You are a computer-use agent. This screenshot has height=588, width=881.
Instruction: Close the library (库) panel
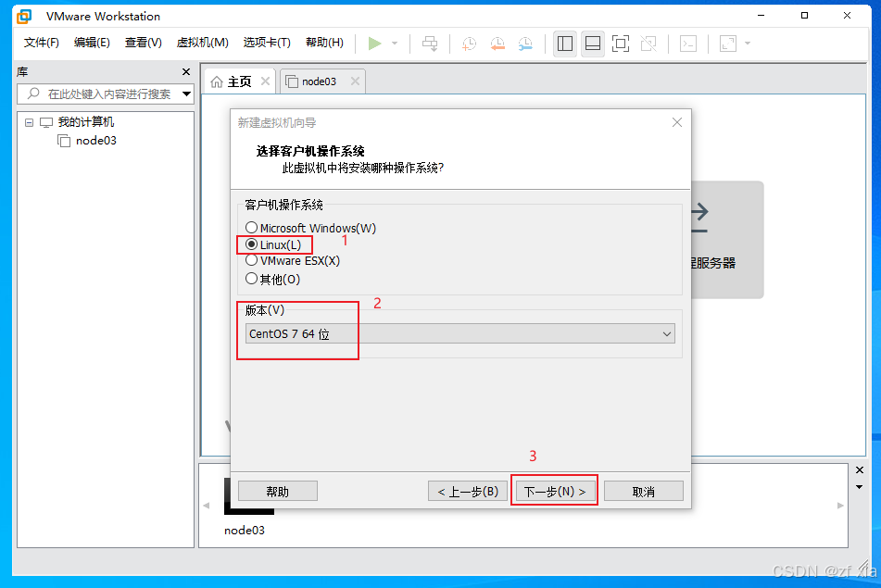(186, 72)
